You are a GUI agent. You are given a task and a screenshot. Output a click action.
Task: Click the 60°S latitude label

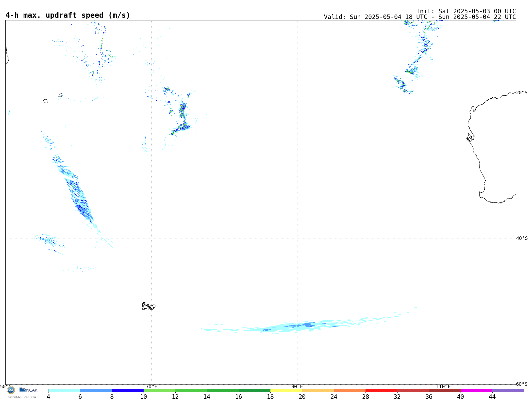pyautogui.click(x=522, y=384)
